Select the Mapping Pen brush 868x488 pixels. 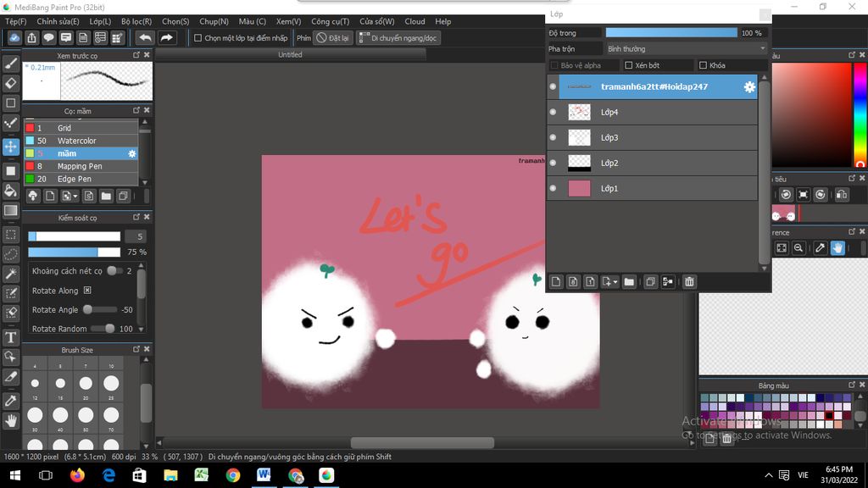click(81, 166)
